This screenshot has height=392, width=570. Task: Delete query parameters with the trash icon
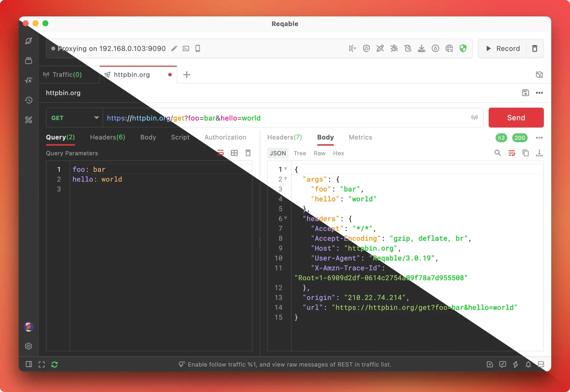point(248,153)
